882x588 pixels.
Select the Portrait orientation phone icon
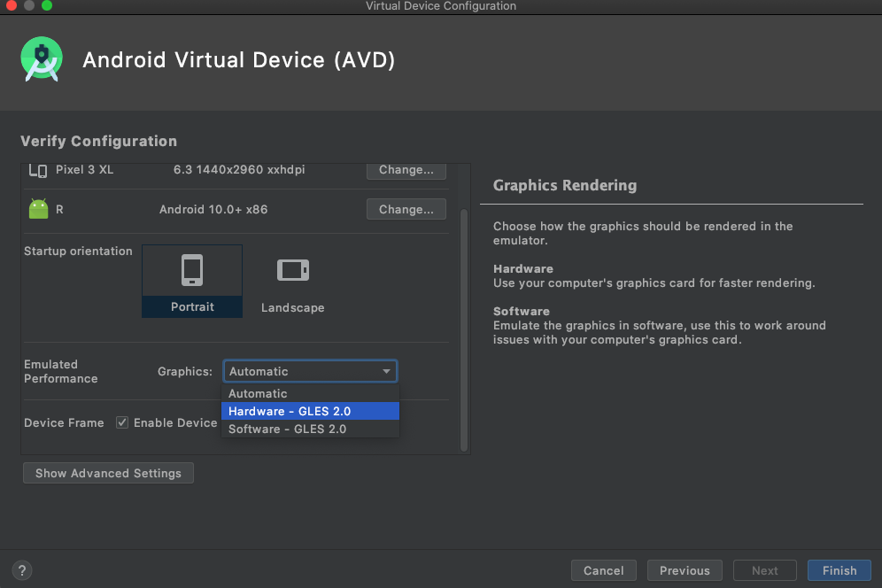[192, 270]
